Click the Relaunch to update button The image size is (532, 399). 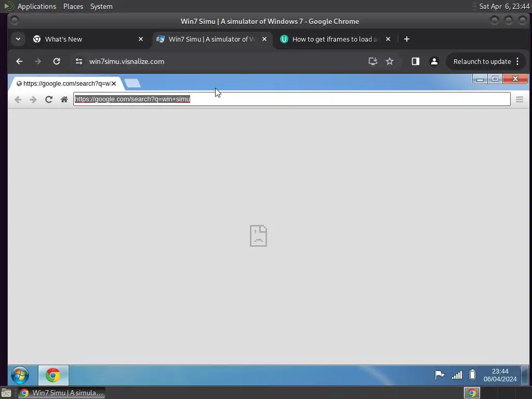point(482,61)
